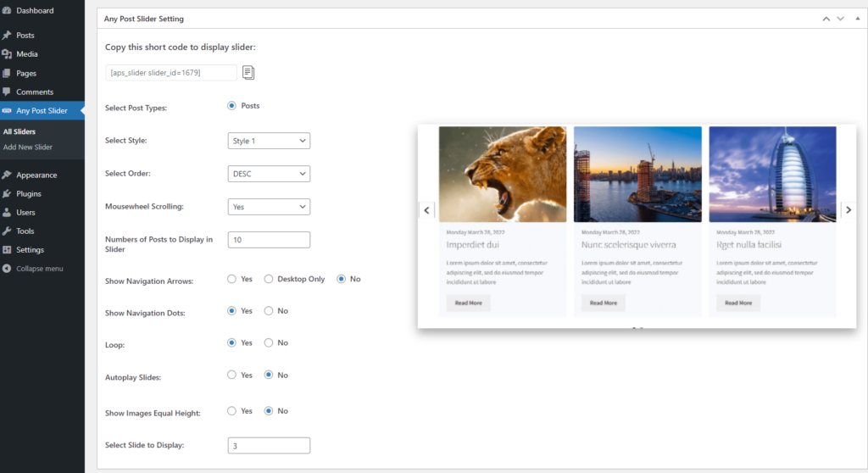Image resolution: width=868 pixels, height=473 pixels.
Task: Click the slider previous arrow
Action: 427,210
